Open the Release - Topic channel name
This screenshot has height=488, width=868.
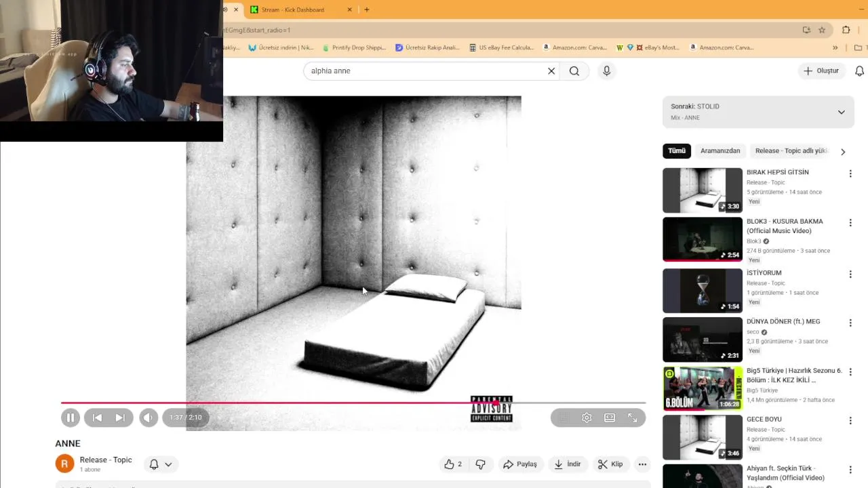click(106, 460)
